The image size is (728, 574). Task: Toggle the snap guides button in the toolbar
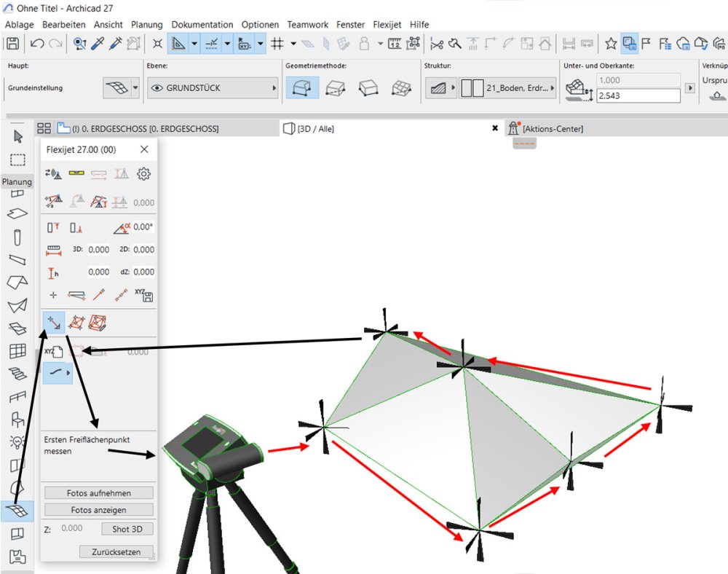pos(212,44)
